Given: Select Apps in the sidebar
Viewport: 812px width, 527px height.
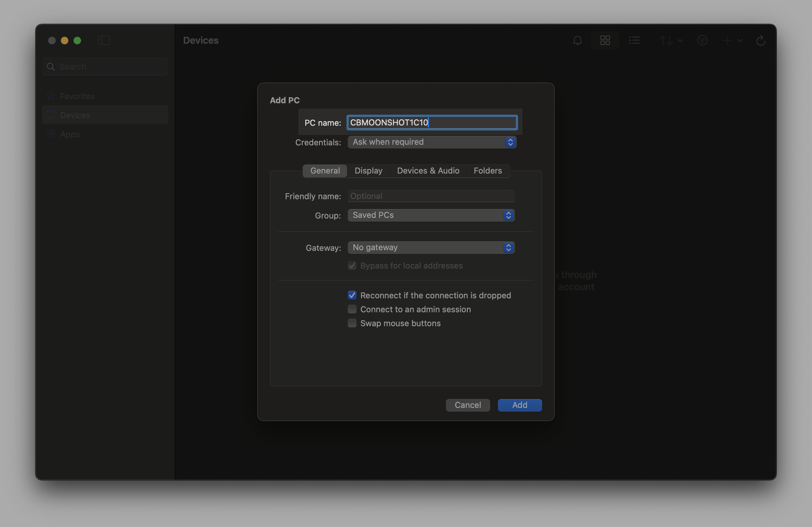Looking at the screenshot, I should 105,134.
